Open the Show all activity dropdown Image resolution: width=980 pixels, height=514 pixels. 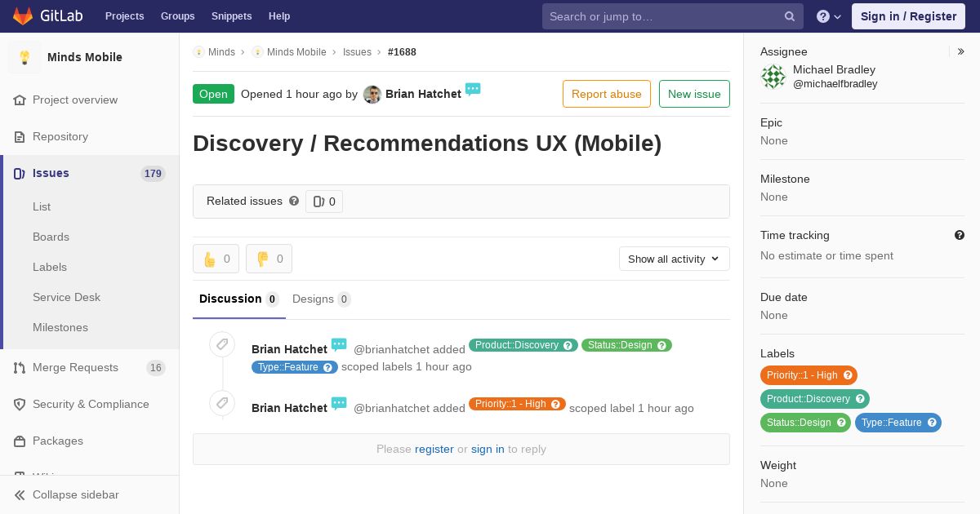pos(675,259)
